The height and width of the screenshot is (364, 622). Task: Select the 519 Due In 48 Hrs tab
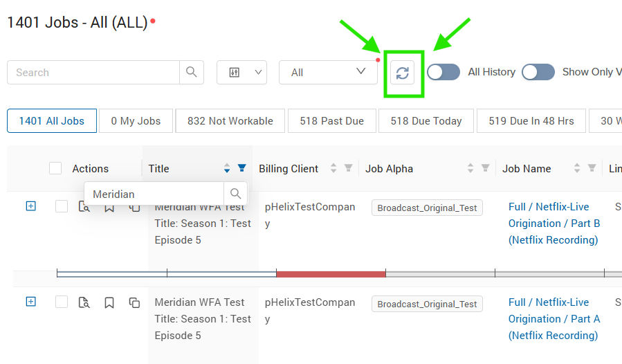click(x=531, y=120)
